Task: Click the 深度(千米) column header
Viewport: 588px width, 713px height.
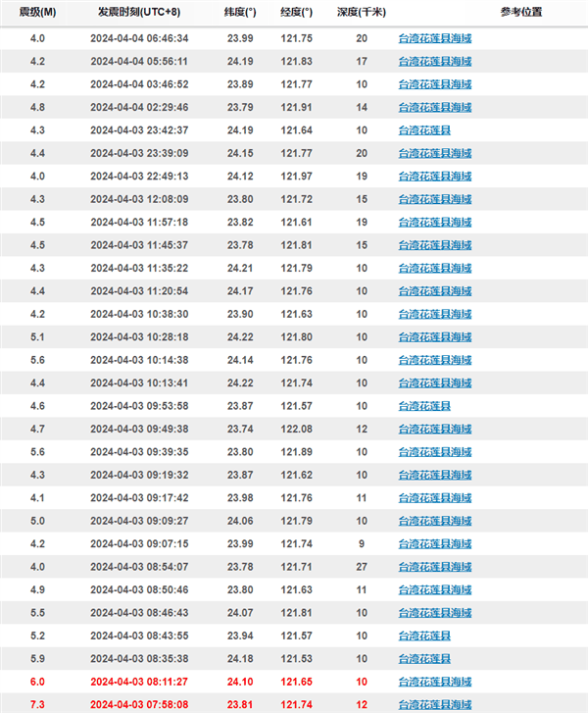Action: tap(362, 14)
